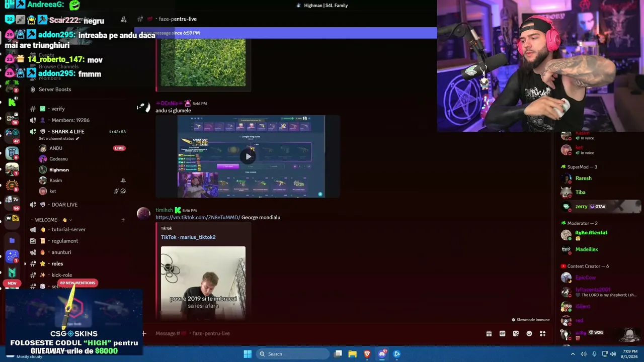The height and width of the screenshot is (362, 644).
Task: Click the NEW servers indicator pill
Action: 12,283
